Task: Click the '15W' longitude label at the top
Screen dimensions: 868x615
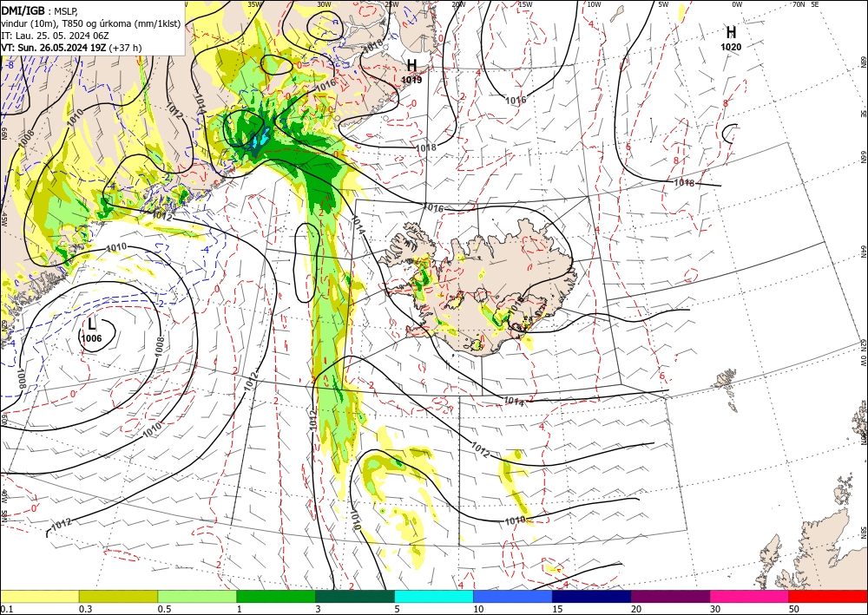Action: click(525, 4)
